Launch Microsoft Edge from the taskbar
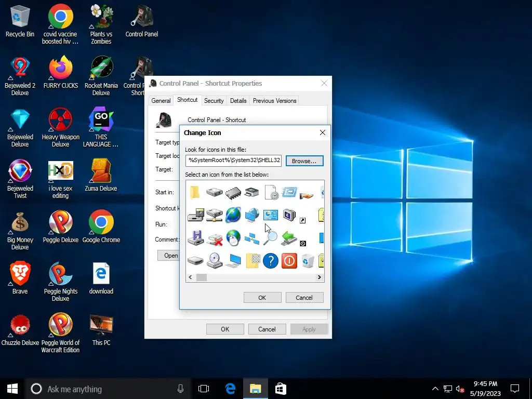 (x=230, y=389)
